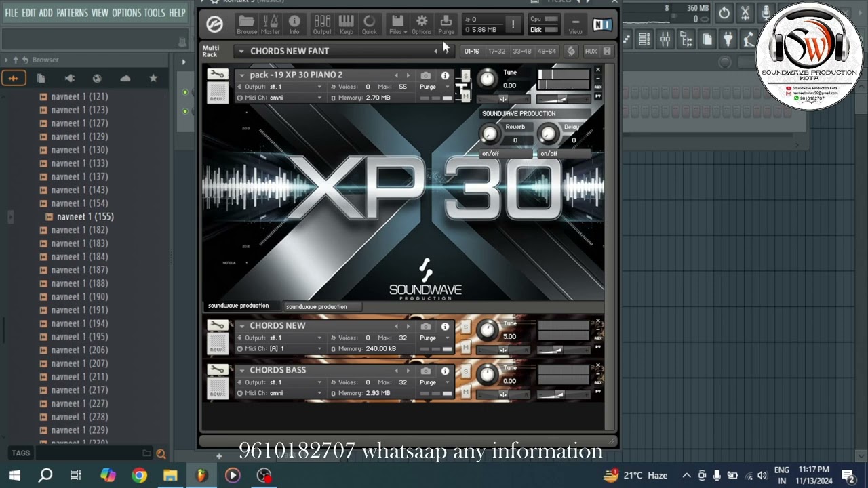
Task: Open the Quick-load browser
Action: [370, 24]
